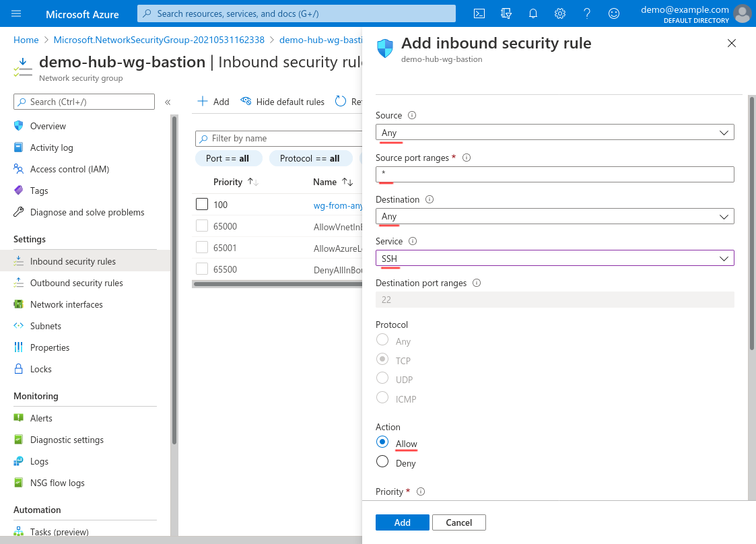This screenshot has width=756, height=544.
Task: Open the Directory and subscription filter icon
Action: point(506,13)
